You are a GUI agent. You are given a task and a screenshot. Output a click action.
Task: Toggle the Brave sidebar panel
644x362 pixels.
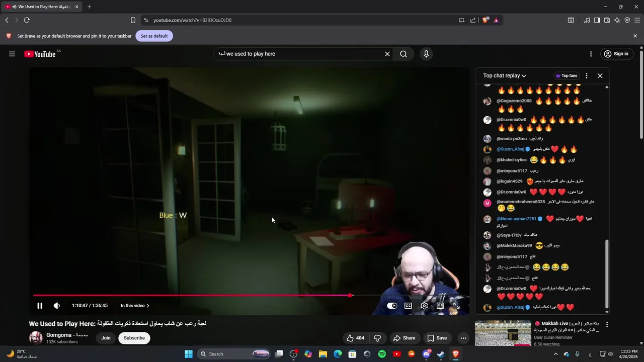click(x=597, y=20)
